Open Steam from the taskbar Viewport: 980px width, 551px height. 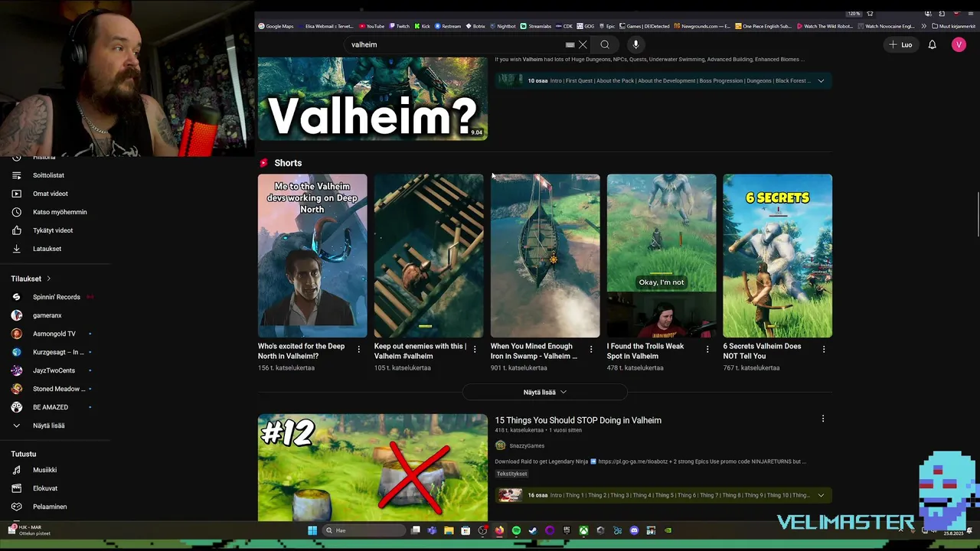click(x=533, y=530)
